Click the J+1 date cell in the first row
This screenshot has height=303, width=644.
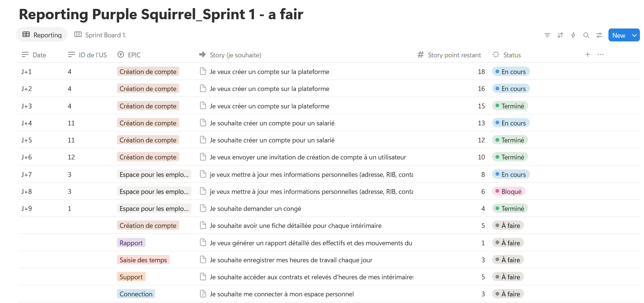(26, 71)
